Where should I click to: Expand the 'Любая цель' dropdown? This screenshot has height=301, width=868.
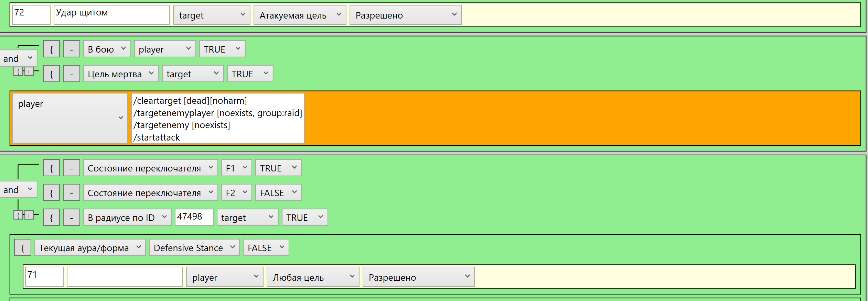pyautogui.click(x=312, y=277)
